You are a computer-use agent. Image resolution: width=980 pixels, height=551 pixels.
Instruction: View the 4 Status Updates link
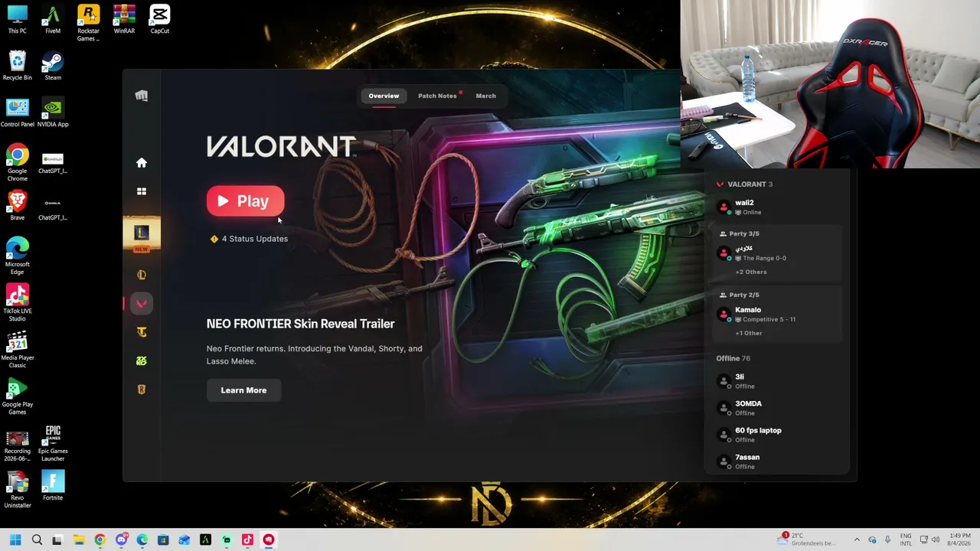[x=249, y=239]
